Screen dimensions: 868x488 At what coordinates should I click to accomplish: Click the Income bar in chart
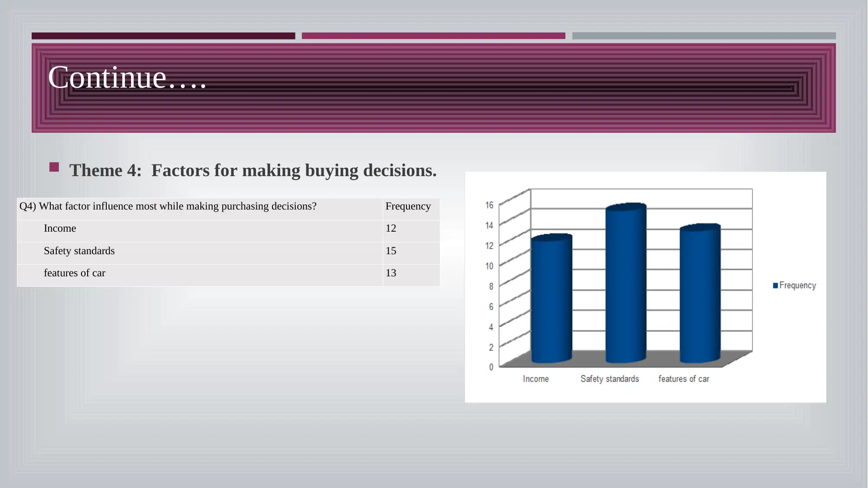(x=552, y=298)
